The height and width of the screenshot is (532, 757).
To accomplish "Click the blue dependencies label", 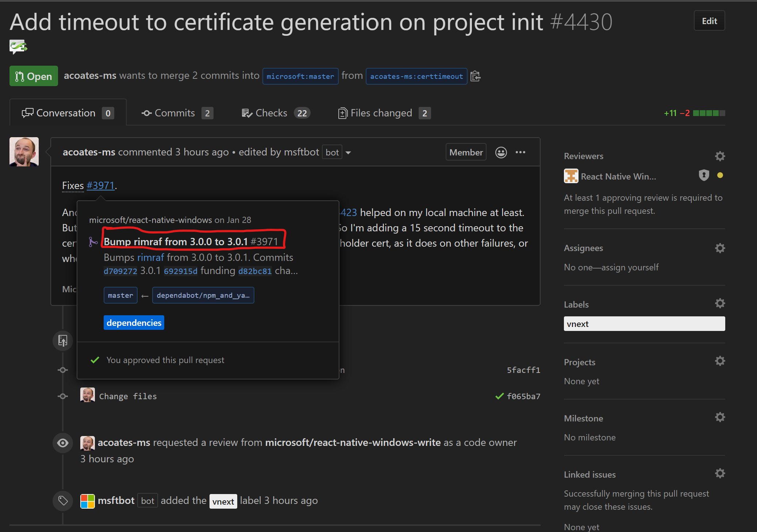I will pyautogui.click(x=134, y=323).
